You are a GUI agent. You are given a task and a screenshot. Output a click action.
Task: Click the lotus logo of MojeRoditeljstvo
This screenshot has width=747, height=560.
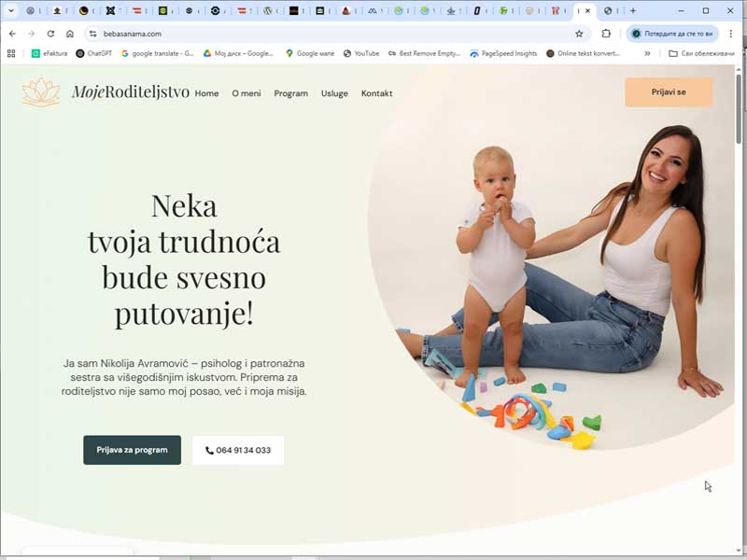click(x=41, y=91)
